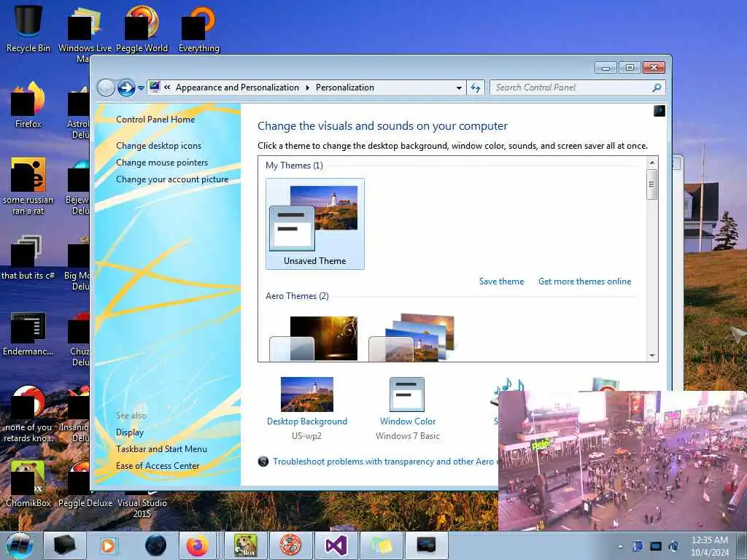
Task: Open the Recycle Bin desktop icon
Action: point(28,28)
